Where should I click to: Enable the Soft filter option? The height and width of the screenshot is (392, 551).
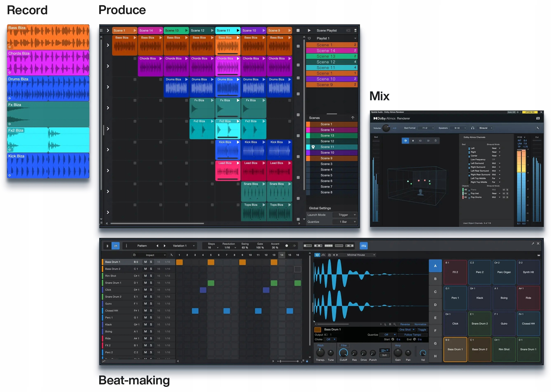point(384,355)
